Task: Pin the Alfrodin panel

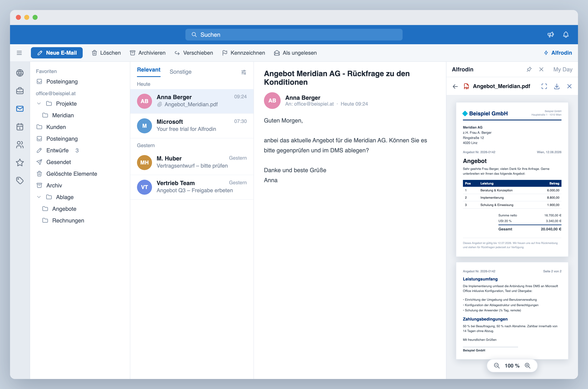Action: (529, 69)
